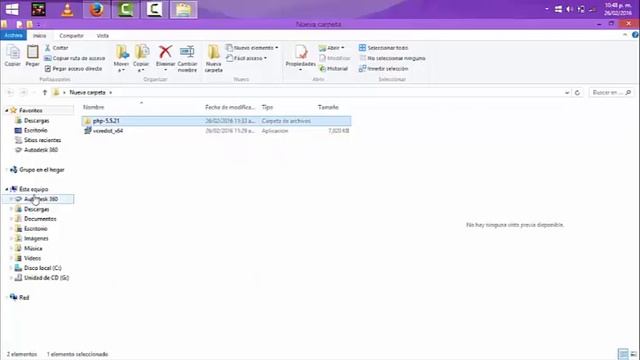Open Disco local (C:) drive
The width and height of the screenshot is (640, 360).
pyautogui.click(x=42, y=268)
